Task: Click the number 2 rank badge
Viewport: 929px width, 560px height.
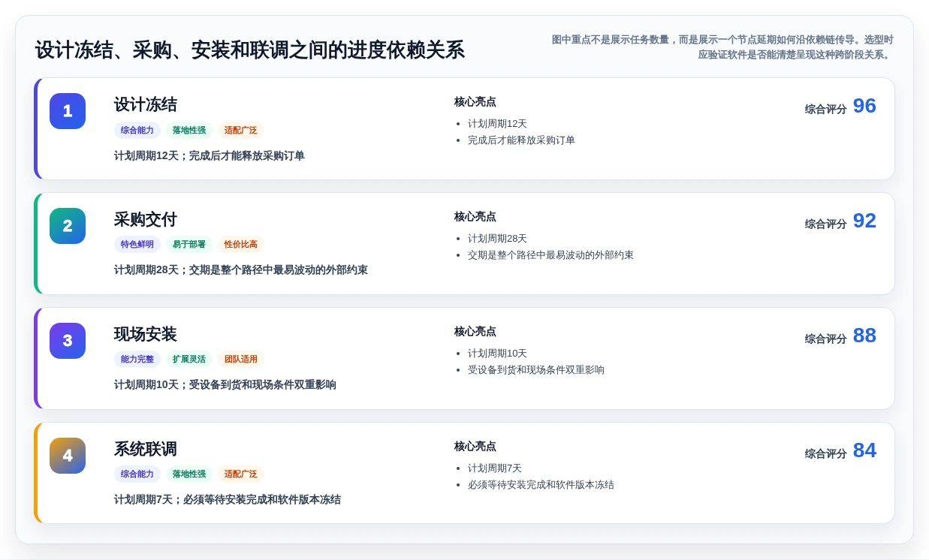Action: [x=68, y=226]
